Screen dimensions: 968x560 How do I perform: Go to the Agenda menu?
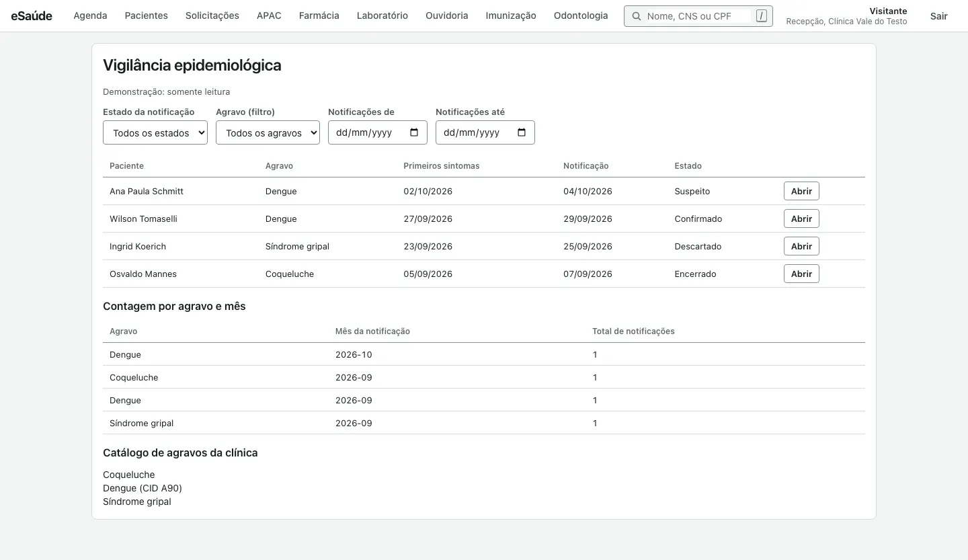pyautogui.click(x=90, y=15)
